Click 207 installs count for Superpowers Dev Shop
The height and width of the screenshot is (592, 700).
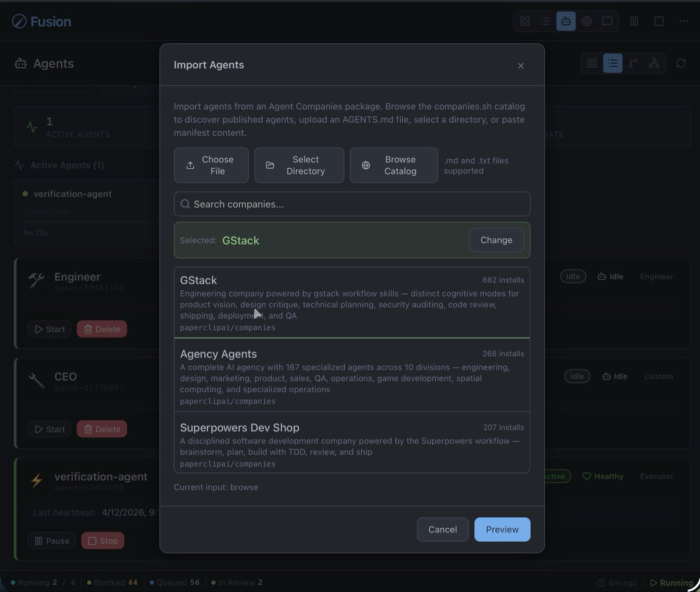(503, 427)
